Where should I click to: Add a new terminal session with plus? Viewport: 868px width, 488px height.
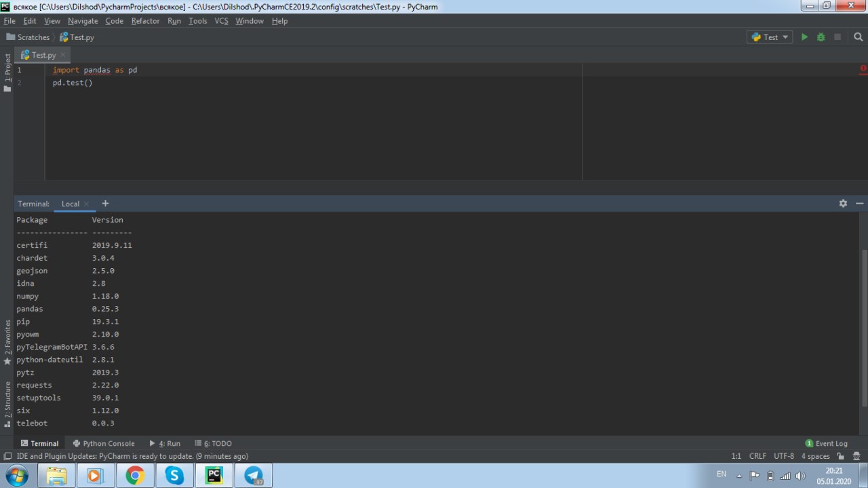[x=105, y=204]
